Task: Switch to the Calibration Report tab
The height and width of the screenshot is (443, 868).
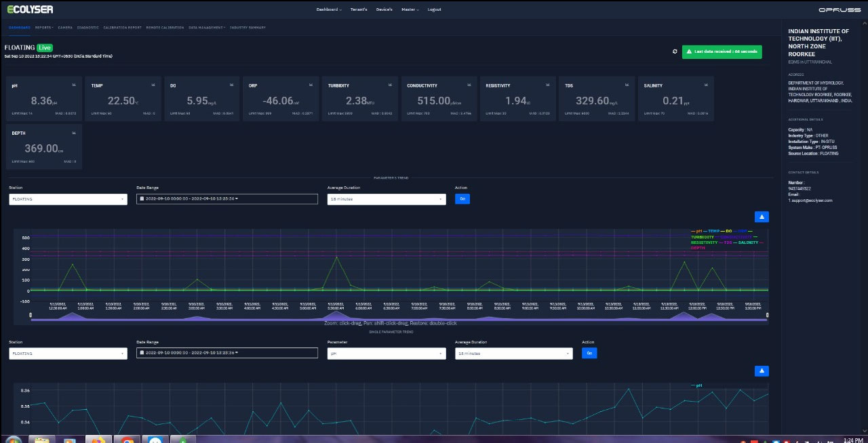Action: tap(123, 28)
